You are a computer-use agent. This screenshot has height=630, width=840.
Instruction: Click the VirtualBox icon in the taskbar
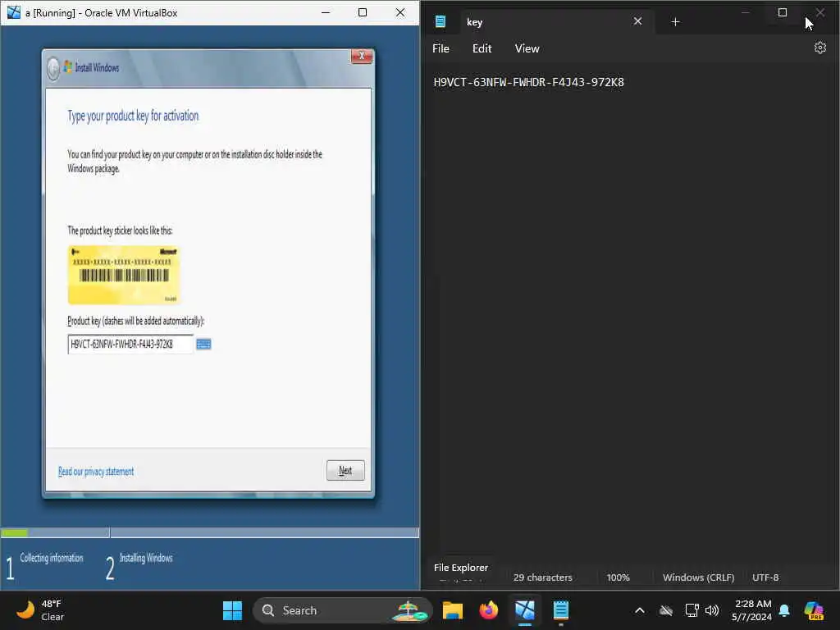[x=525, y=610]
